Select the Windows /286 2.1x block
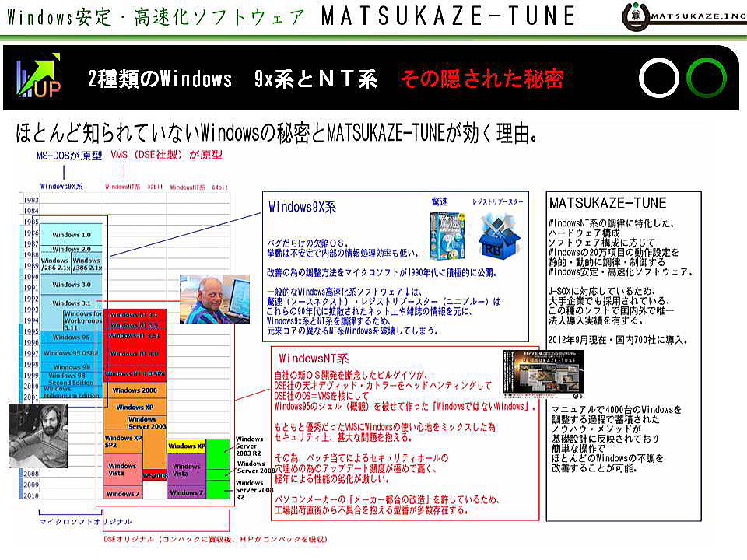This screenshot has width=747, height=560. pos(56,264)
